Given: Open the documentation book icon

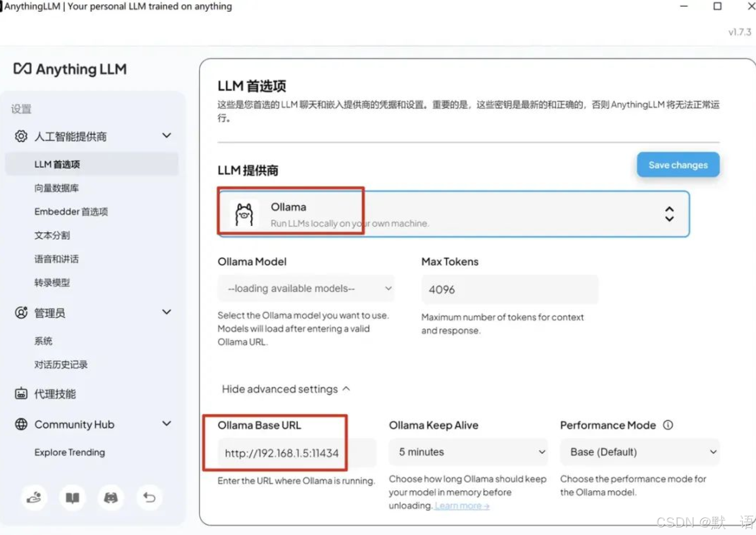Looking at the screenshot, I should [x=73, y=497].
